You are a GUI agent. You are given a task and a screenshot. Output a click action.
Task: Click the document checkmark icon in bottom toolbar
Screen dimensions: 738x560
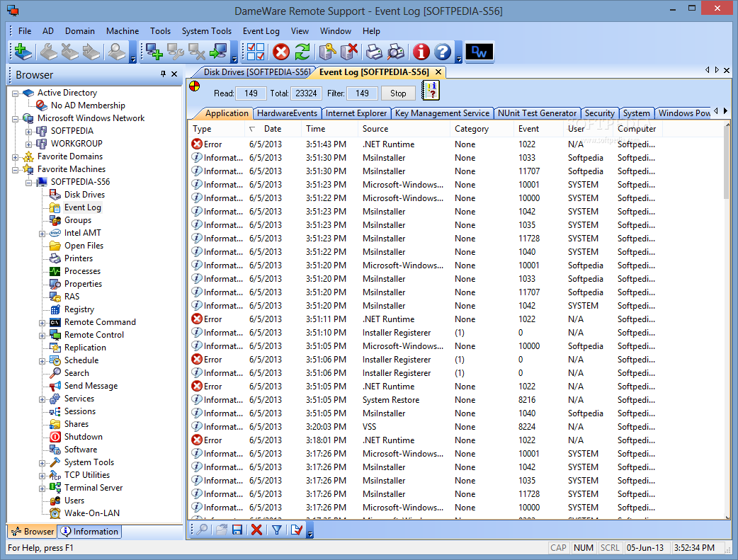tap(297, 530)
